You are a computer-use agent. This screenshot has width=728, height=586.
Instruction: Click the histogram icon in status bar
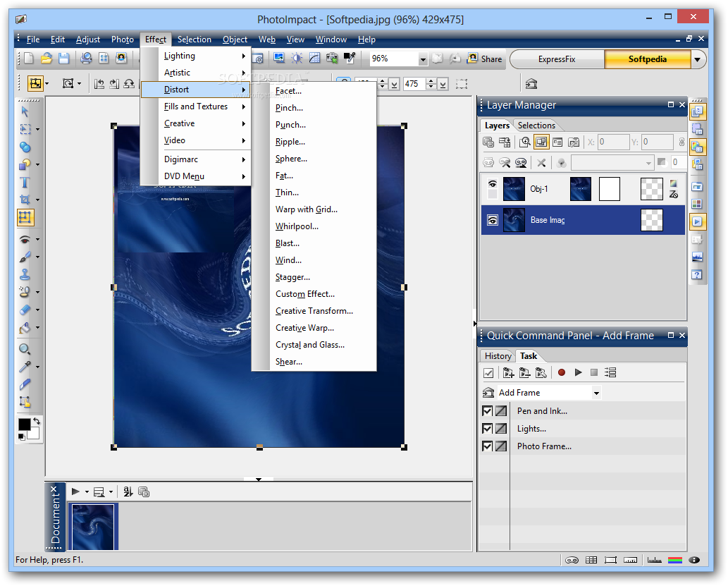click(x=654, y=560)
